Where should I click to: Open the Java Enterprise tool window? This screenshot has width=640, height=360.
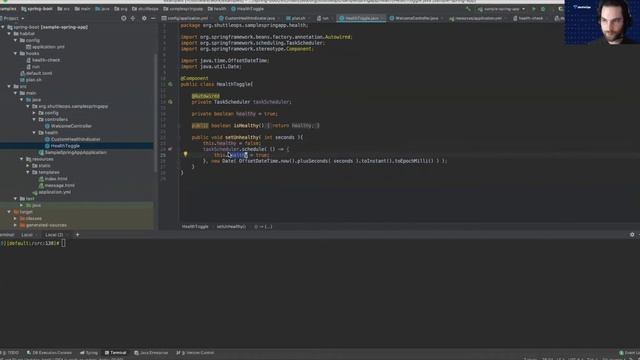(x=151, y=353)
